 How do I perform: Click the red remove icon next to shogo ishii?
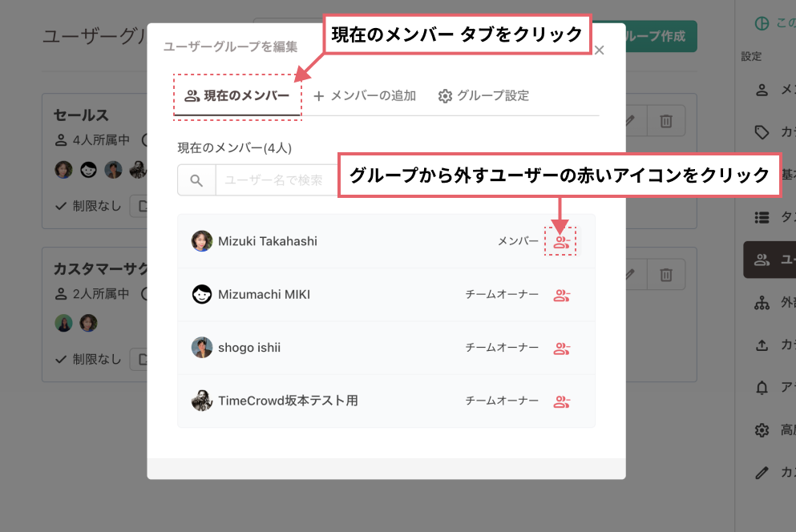click(560, 347)
